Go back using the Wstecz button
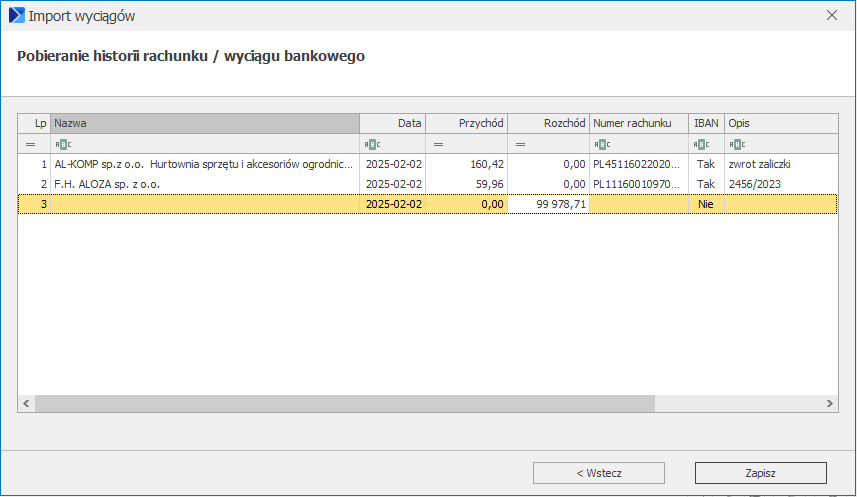The height and width of the screenshot is (497, 857). (599, 473)
